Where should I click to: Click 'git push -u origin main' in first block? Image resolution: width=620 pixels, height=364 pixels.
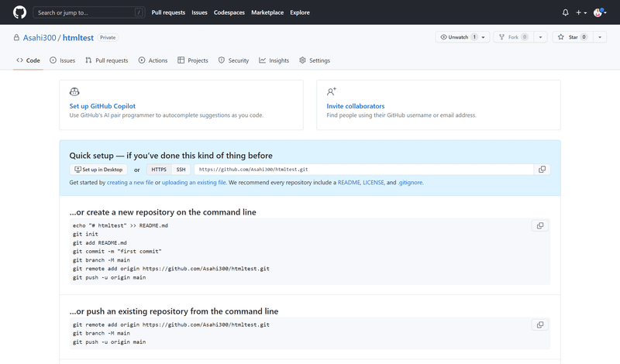[109, 277]
